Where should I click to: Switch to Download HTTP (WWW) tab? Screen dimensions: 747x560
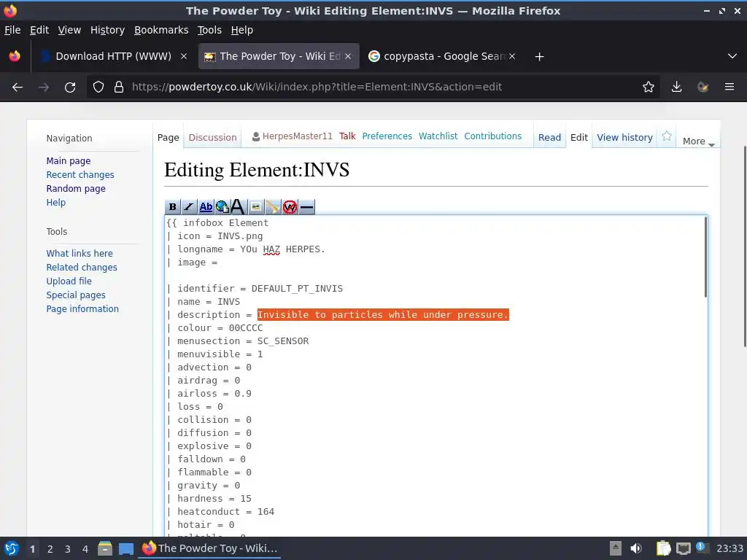113,56
